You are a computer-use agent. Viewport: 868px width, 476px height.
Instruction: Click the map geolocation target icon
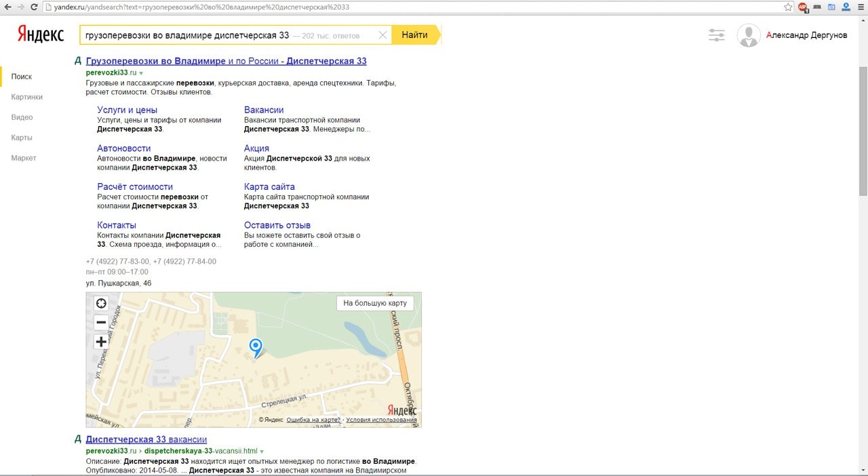pyautogui.click(x=101, y=304)
